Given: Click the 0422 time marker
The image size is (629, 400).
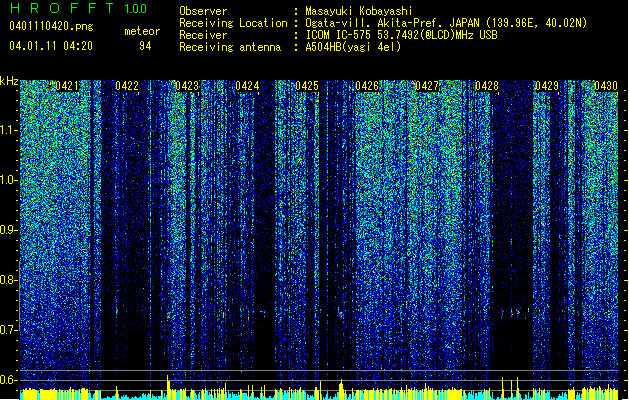Looking at the screenshot, I should point(127,86).
